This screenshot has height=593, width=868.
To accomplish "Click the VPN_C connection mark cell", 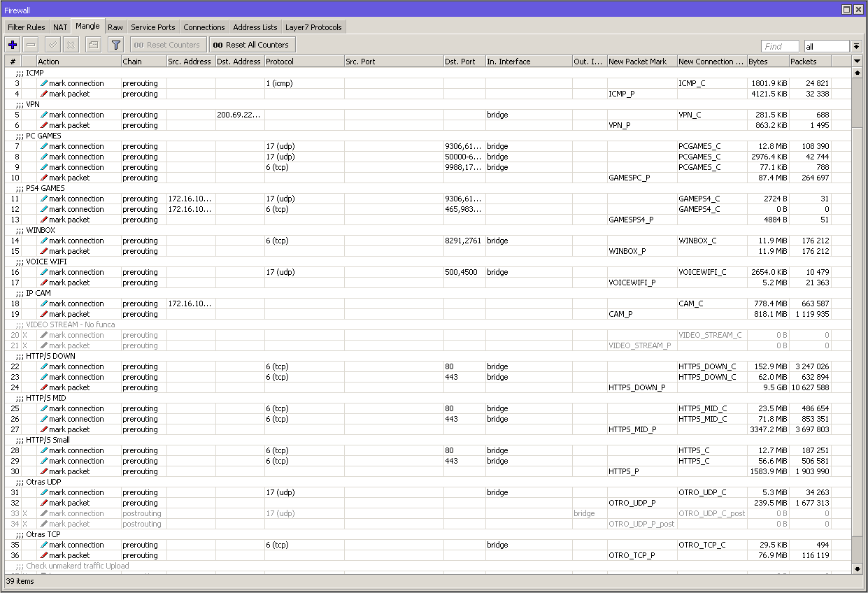I will pyautogui.click(x=712, y=115).
